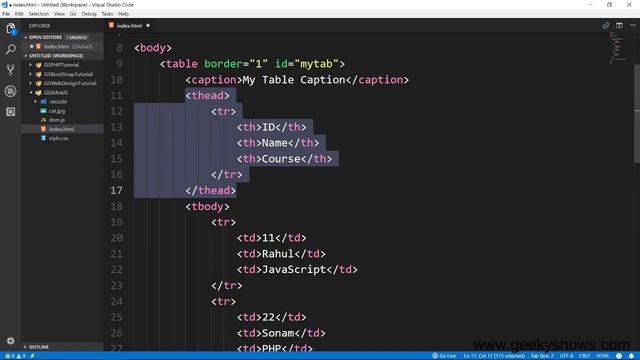
Task: Click the 'mytab' id value on line 9
Action: (x=316, y=64)
